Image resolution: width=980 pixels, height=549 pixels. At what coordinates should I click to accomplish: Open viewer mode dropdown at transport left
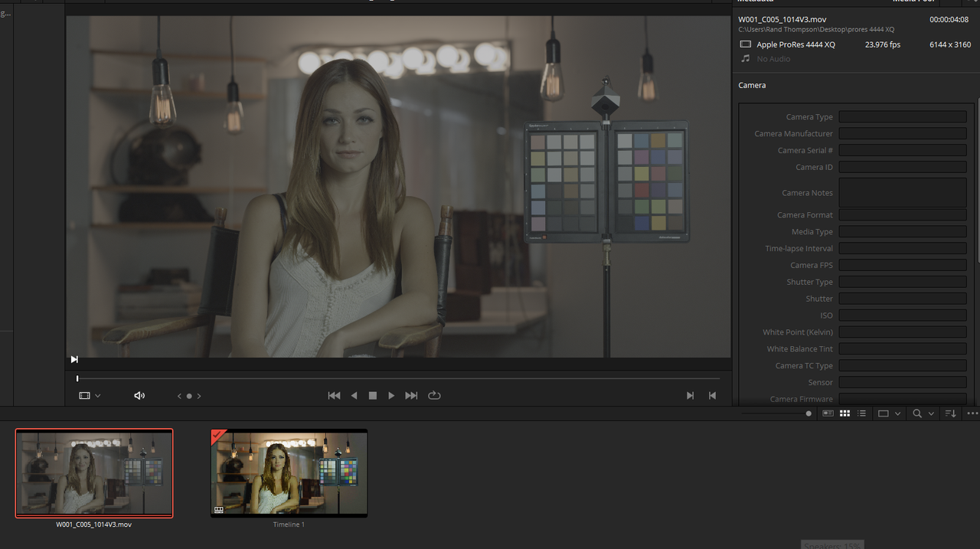(90, 395)
